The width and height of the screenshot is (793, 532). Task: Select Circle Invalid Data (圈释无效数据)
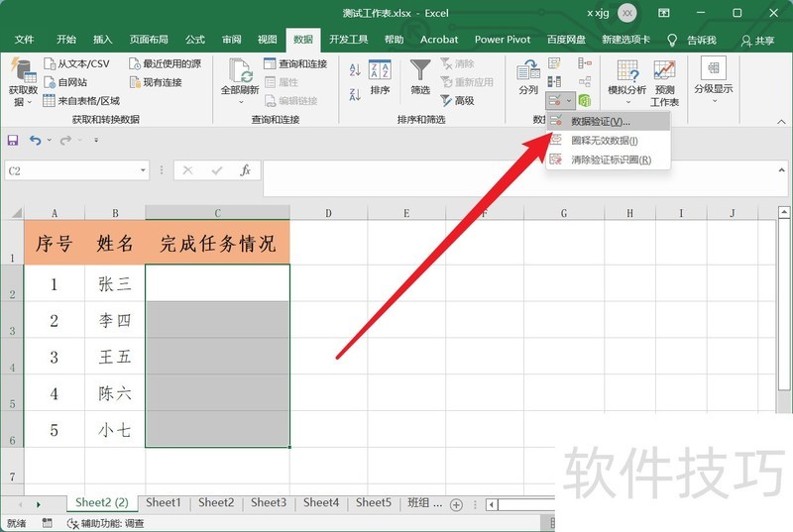coord(609,141)
